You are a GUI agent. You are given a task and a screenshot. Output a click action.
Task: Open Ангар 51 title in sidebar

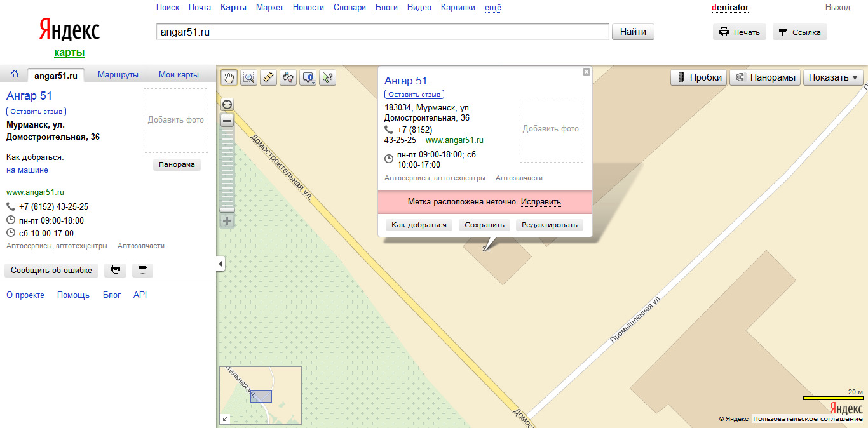(x=29, y=96)
